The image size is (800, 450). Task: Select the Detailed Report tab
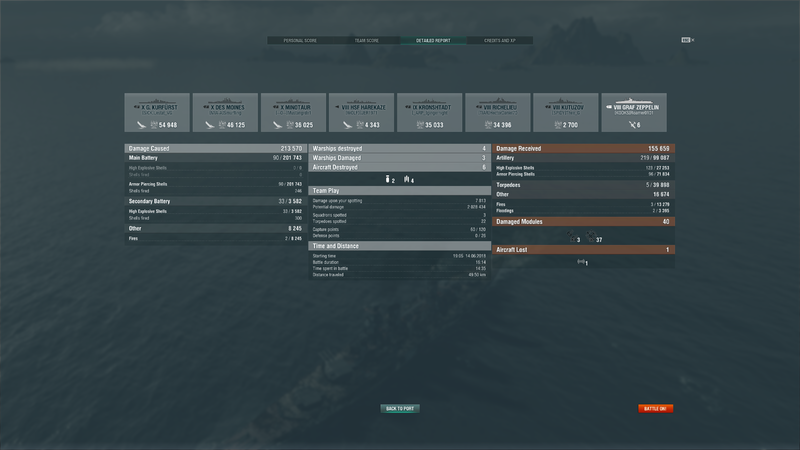433,40
